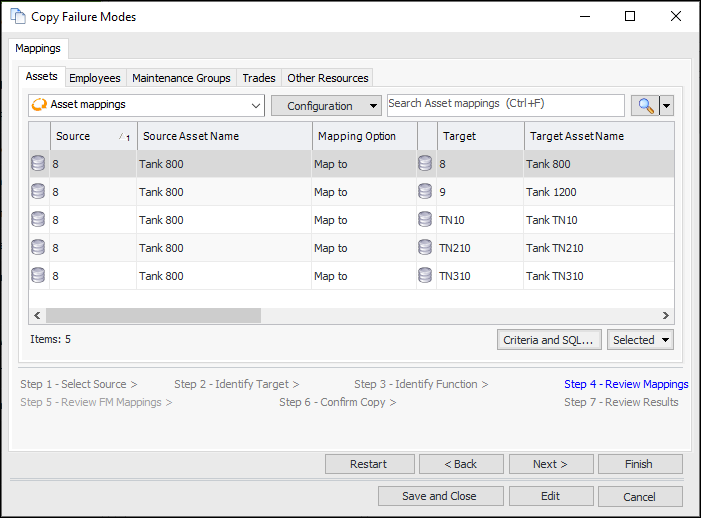Viewport: 701px width, 518px height.
Task: Click the magnifier search icon button
Action: [x=644, y=105]
